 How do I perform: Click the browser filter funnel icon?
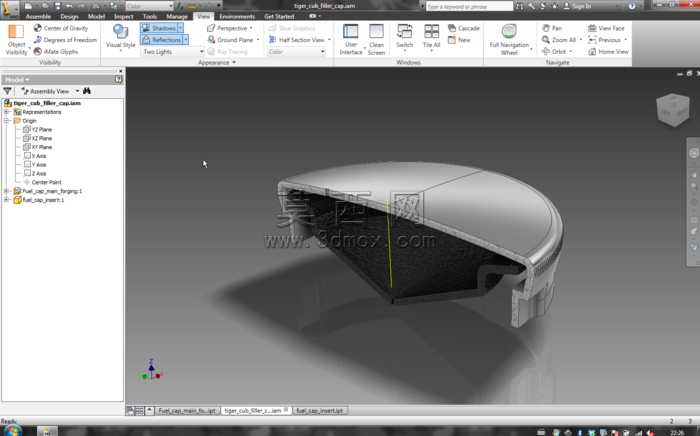8,91
